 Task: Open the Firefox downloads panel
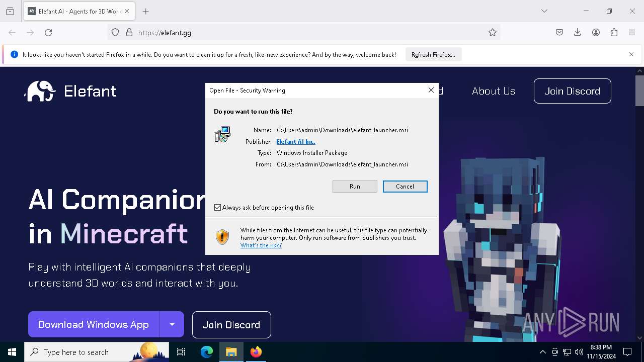coord(578,33)
